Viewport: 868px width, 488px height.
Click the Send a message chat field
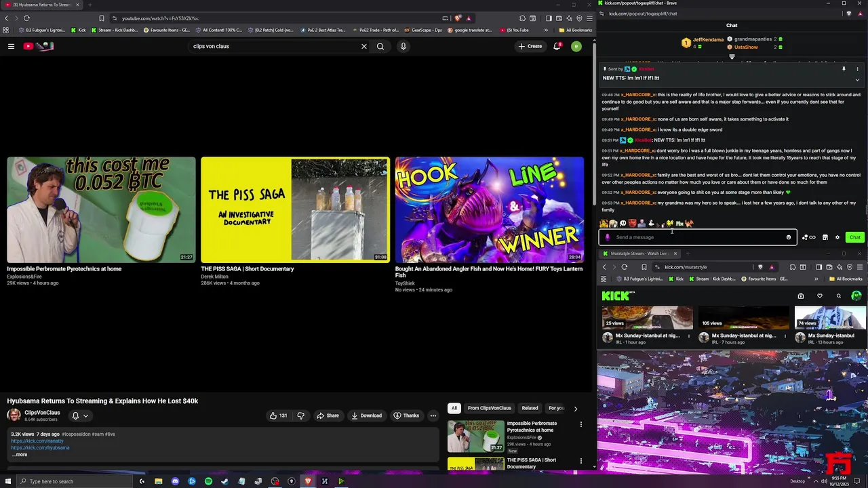click(x=697, y=237)
